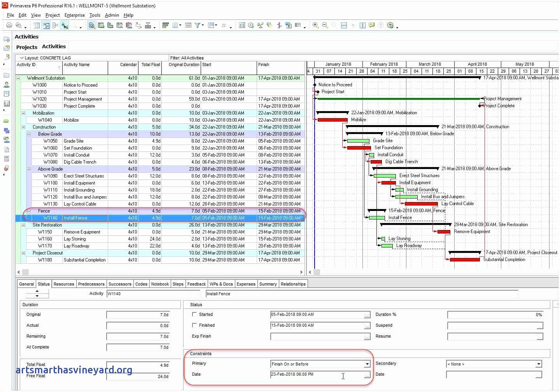Screen dimensions: 560x392
Task: Click the Print icon in toolbar
Action: (9, 26)
